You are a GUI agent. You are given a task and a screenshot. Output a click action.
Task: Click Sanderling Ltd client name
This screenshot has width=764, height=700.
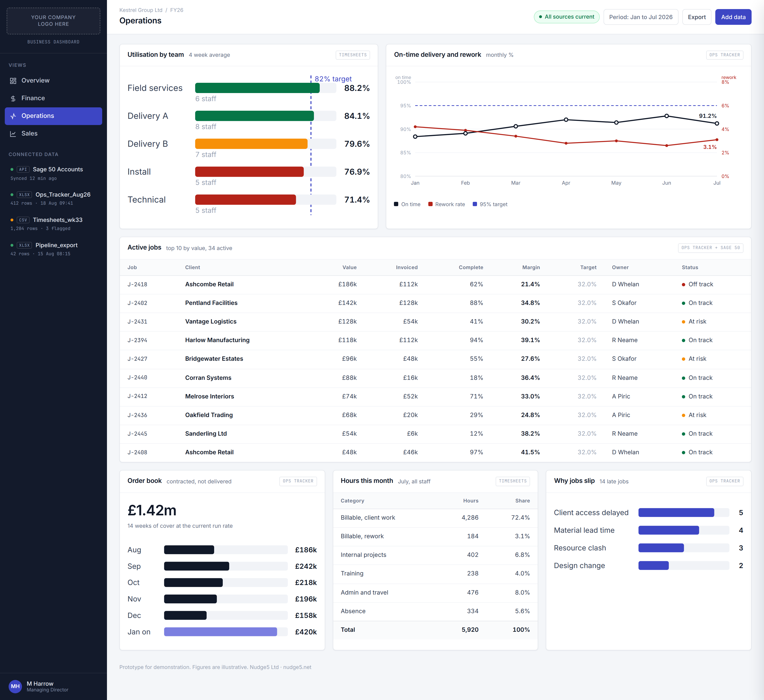coord(206,434)
